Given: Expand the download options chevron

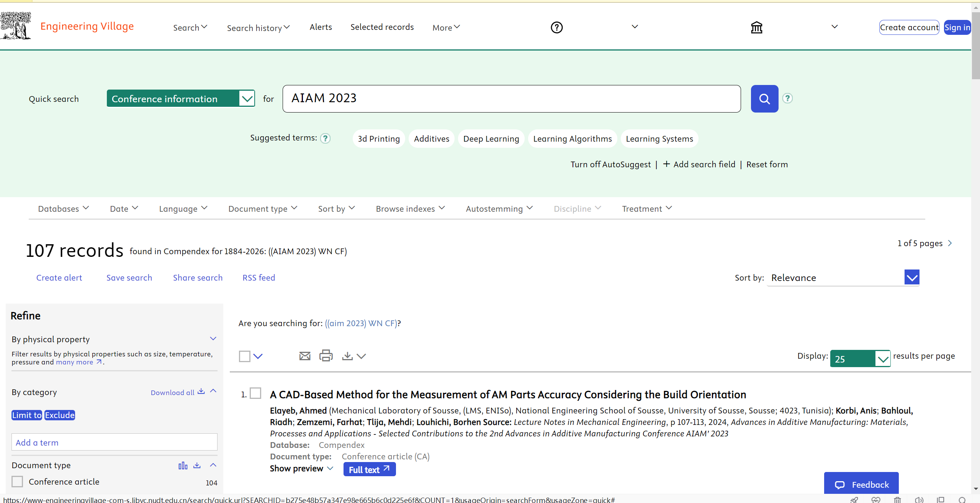Looking at the screenshot, I should (x=361, y=356).
